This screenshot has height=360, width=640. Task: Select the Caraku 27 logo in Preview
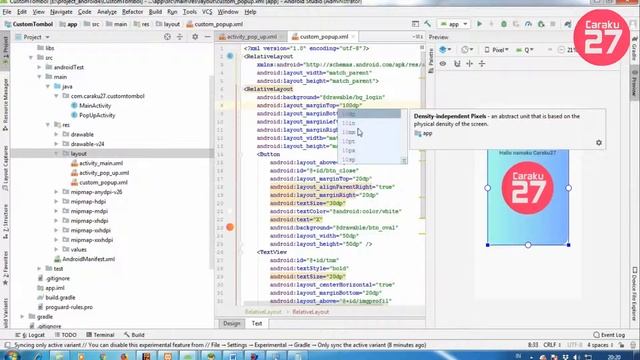528,188
